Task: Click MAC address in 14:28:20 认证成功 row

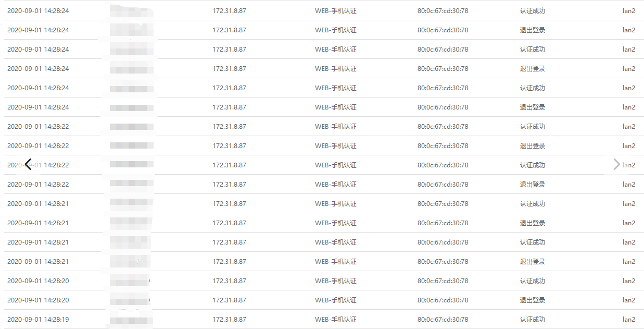Action: (x=443, y=281)
